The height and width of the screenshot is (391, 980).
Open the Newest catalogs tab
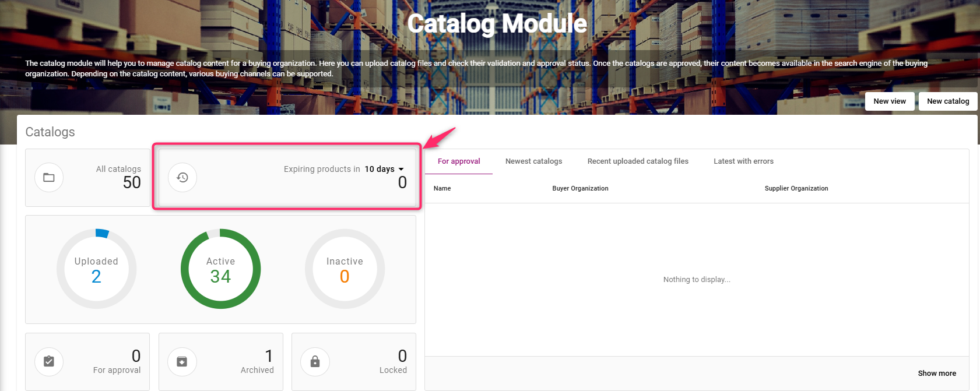[x=533, y=161]
